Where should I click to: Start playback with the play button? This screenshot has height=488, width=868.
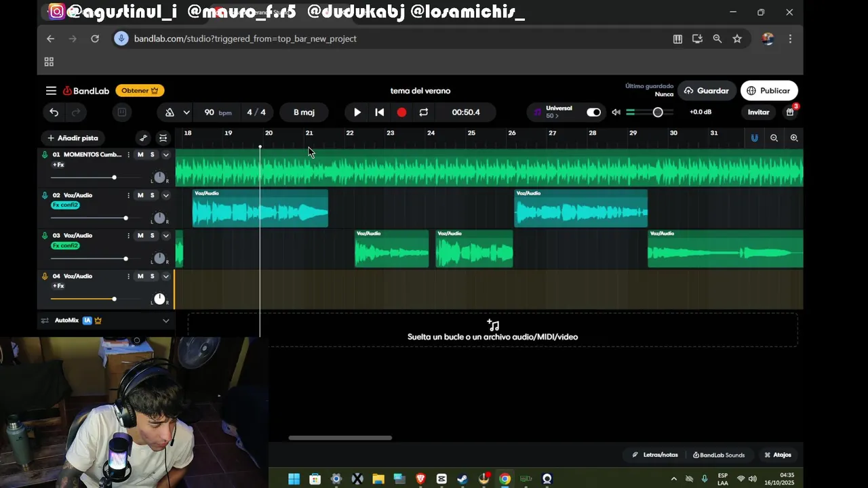[357, 113]
